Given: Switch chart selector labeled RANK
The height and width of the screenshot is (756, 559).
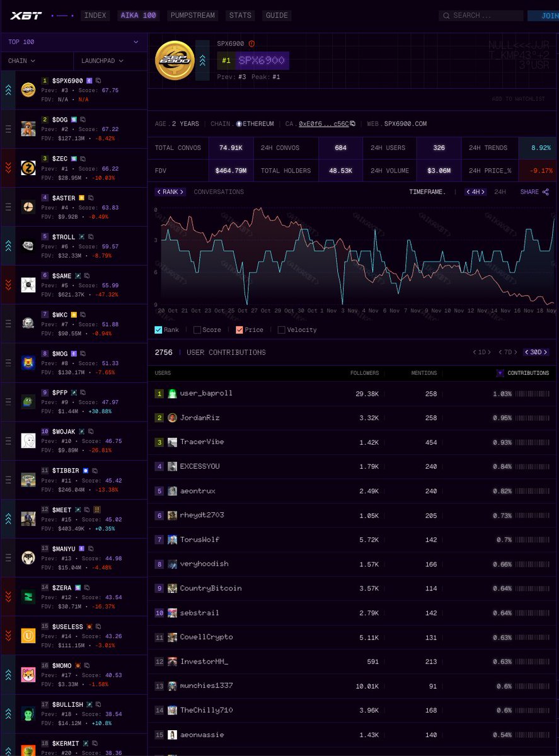Looking at the screenshot, I should click(x=170, y=192).
